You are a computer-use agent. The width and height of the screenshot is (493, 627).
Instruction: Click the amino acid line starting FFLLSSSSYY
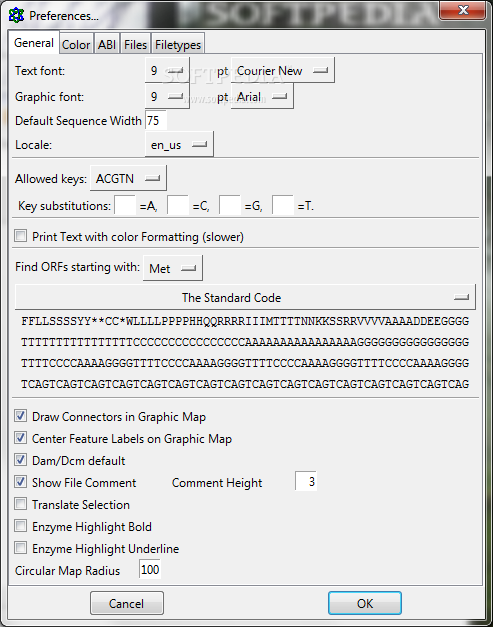(x=245, y=321)
